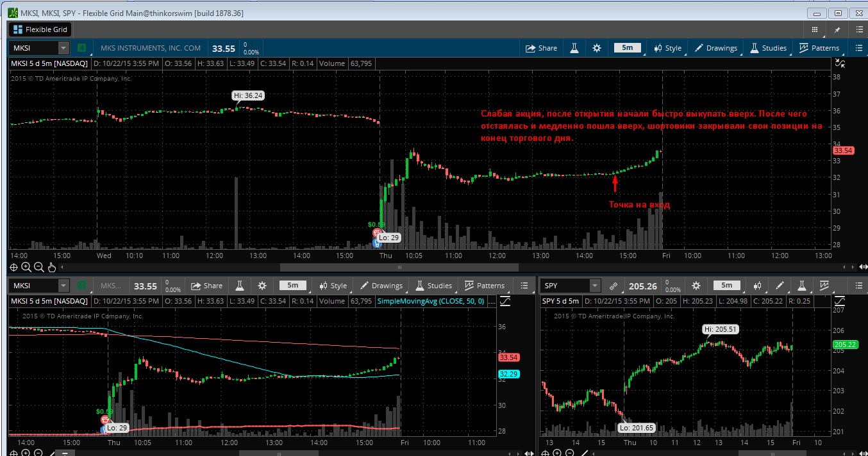Zoom in with the magnifier plus under the top chart
Viewport: 868px width, 456px height.
(x=26, y=268)
